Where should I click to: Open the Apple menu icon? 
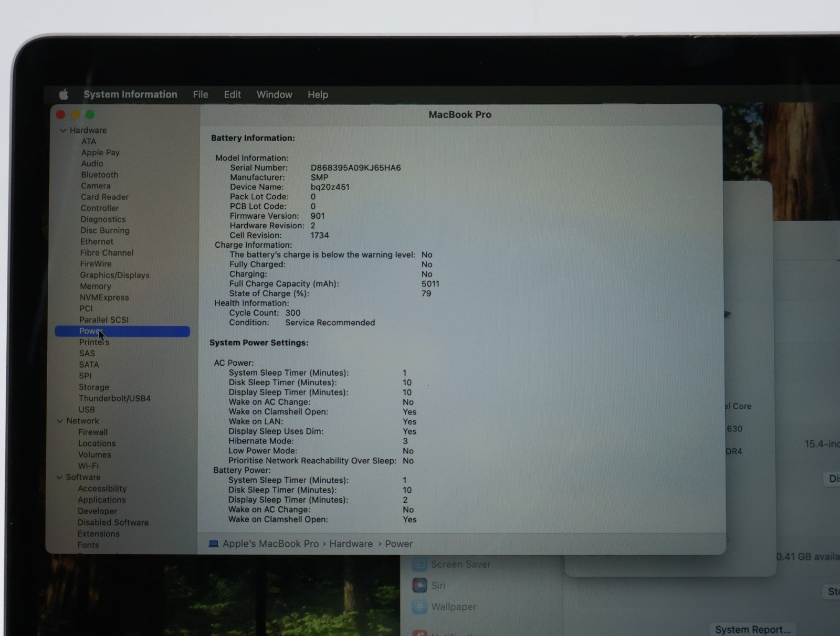64,94
